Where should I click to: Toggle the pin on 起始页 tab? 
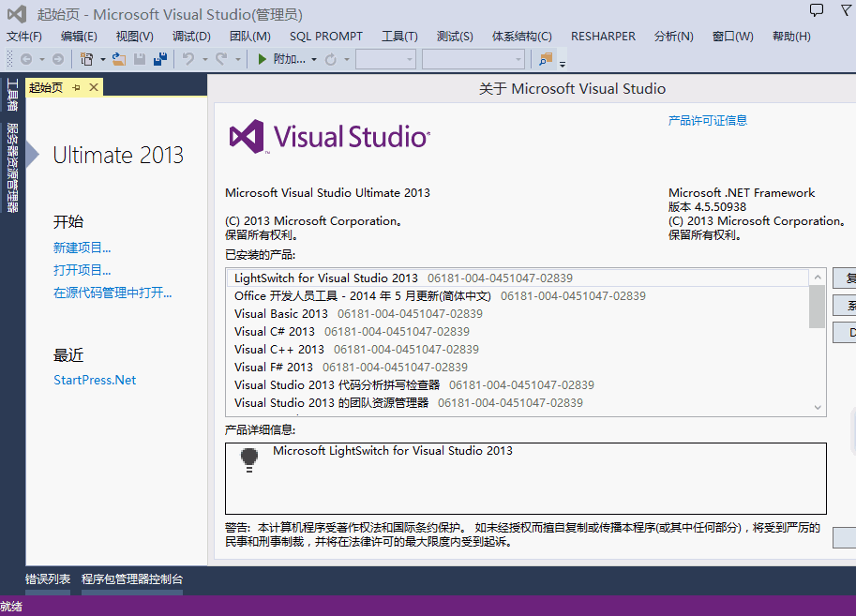[77, 87]
